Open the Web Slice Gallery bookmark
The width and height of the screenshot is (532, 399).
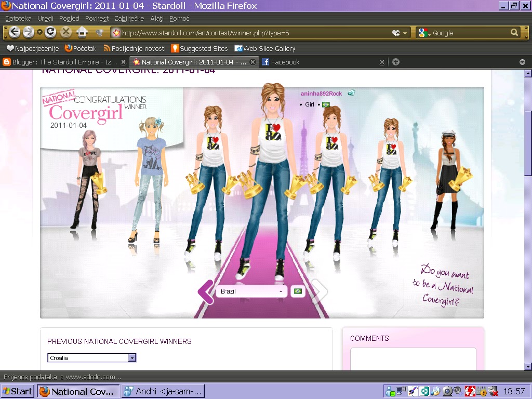click(265, 48)
